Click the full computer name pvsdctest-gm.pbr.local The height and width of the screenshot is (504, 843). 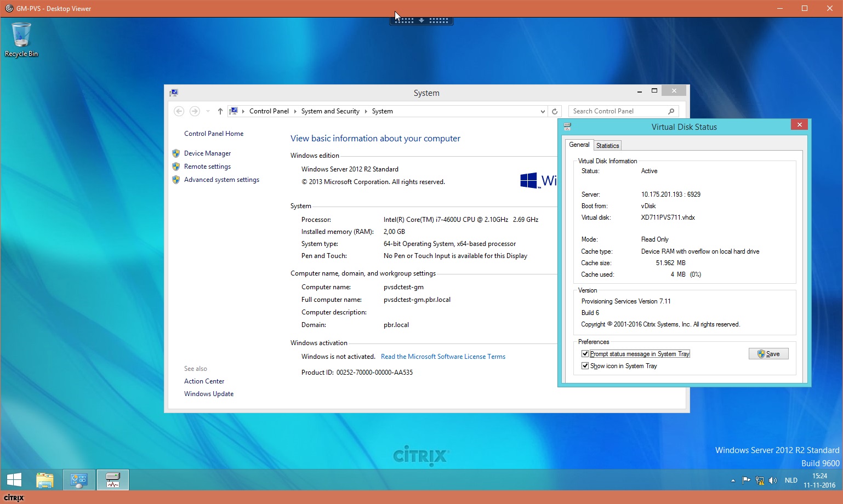pos(417,300)
